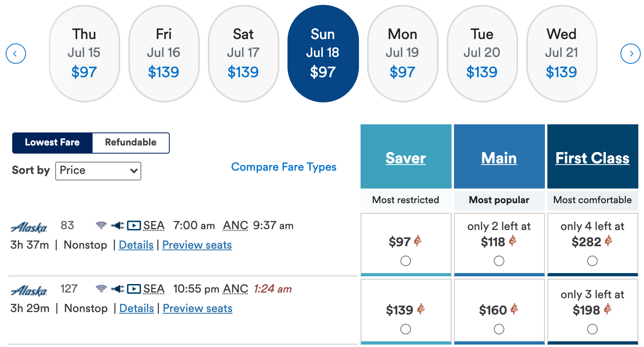Screen dimensions: 644x347
Task: Open Details for flight 83
Action: tap(136, 245)
